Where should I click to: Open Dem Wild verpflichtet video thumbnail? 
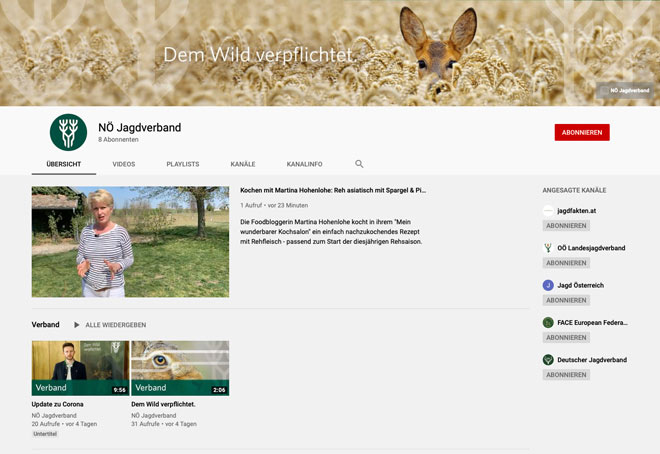click(x=180, y=368)
